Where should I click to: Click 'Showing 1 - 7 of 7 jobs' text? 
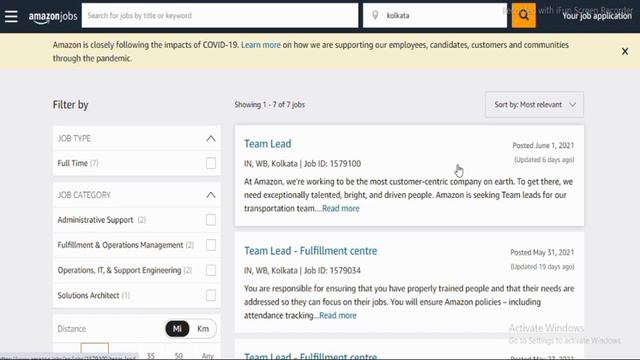[269, 104]
